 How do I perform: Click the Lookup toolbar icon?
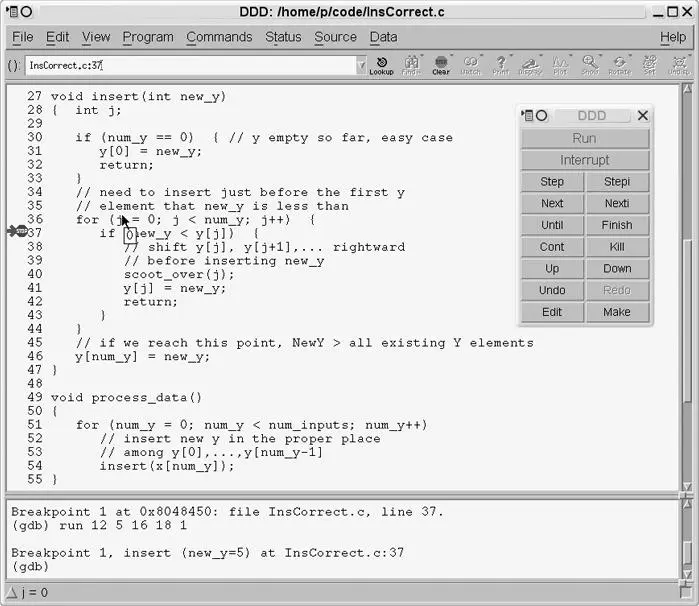[381, 66]
